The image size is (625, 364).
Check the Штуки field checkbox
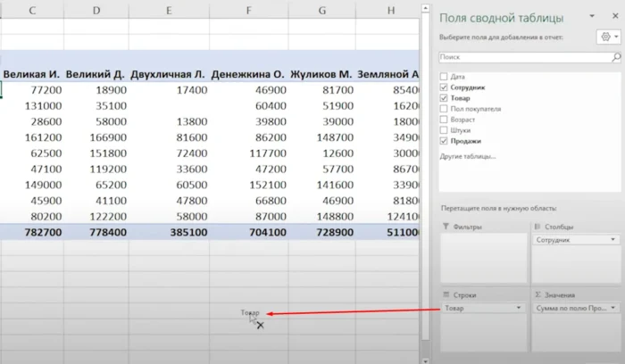[445, 130]
